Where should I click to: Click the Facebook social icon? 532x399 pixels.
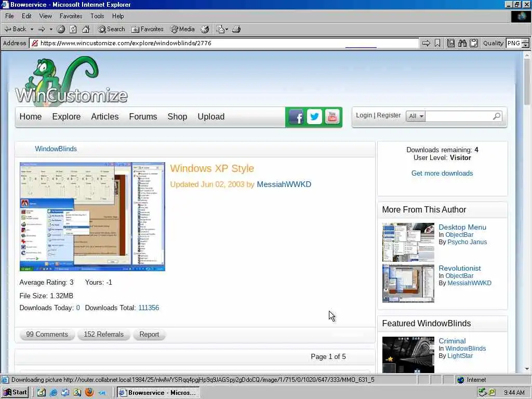[x=296, y=117]
